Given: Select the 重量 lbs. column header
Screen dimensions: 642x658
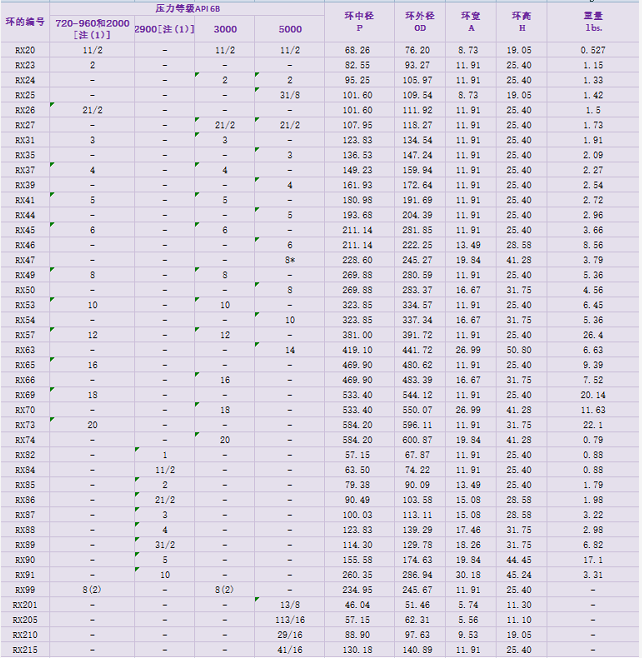Looking at the screenshot, I should (593, 22).
